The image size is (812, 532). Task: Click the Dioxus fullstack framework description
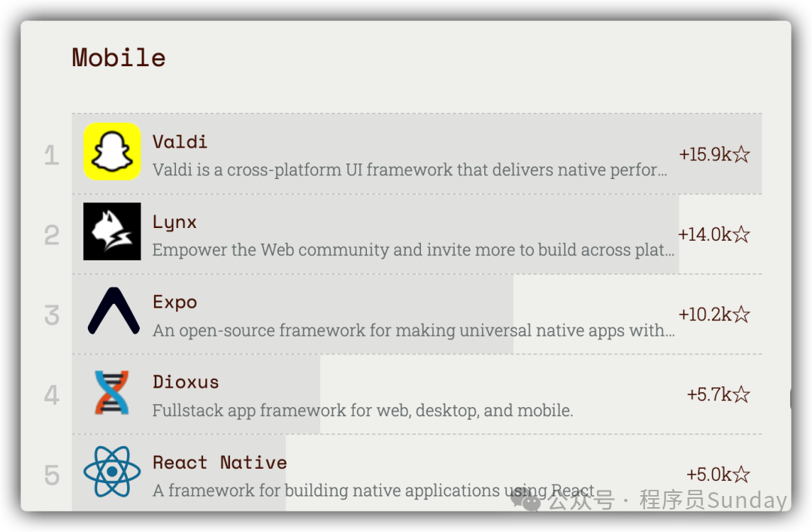(x=362, y=411)
